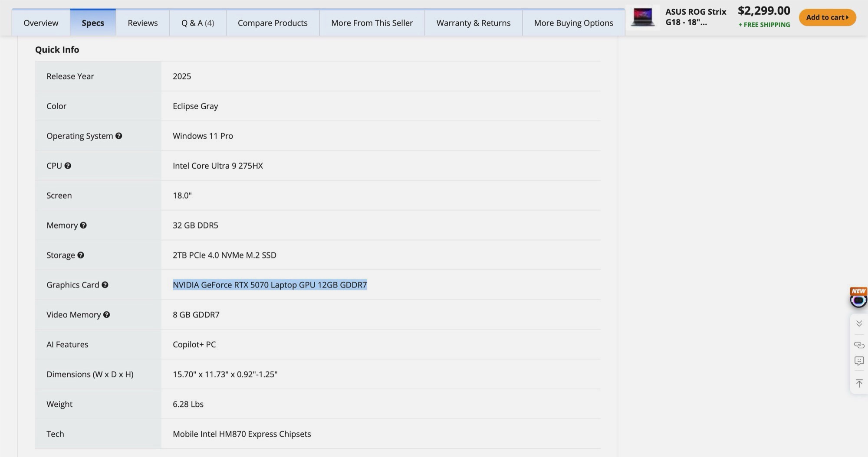Click the Color row label
868x457 pixels.
pos(56,106)
